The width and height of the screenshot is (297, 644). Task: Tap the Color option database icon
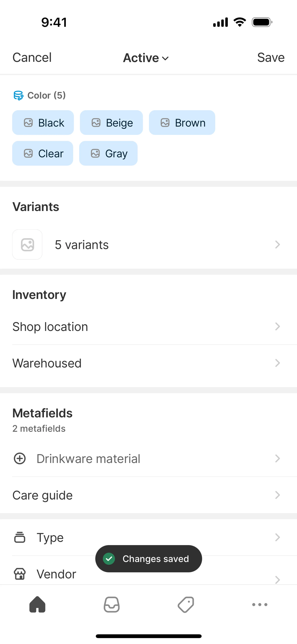(x=18, y=95)
